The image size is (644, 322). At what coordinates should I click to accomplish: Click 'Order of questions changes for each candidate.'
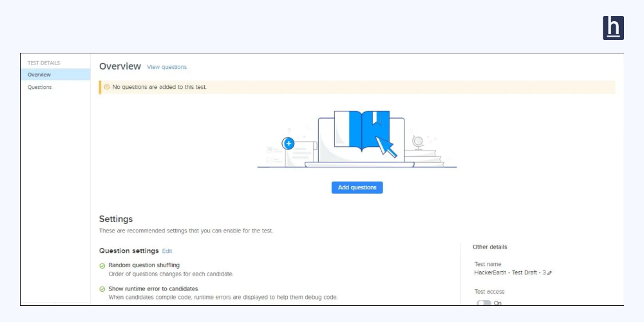click(171, 274)
